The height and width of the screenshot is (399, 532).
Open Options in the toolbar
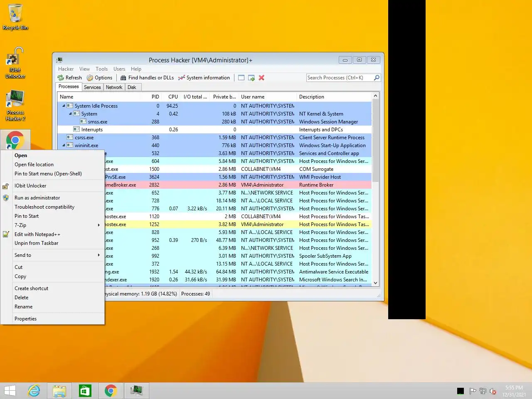pyautogui.click(x=99, y=78)
